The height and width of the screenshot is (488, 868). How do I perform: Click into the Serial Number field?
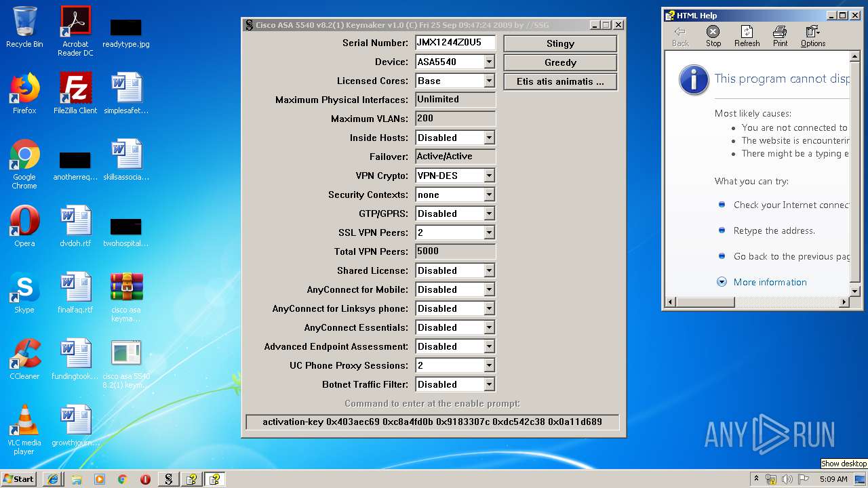pyautogui.click(x=455, y=43)
